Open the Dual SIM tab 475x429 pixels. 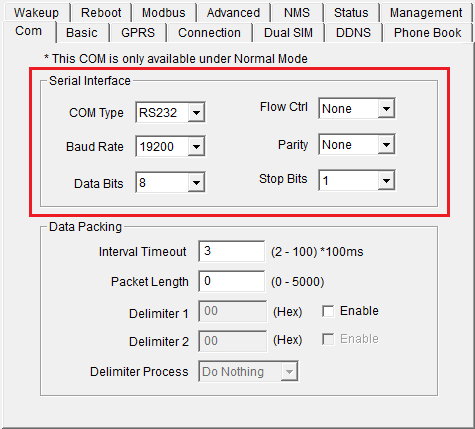tap(288, 33)
